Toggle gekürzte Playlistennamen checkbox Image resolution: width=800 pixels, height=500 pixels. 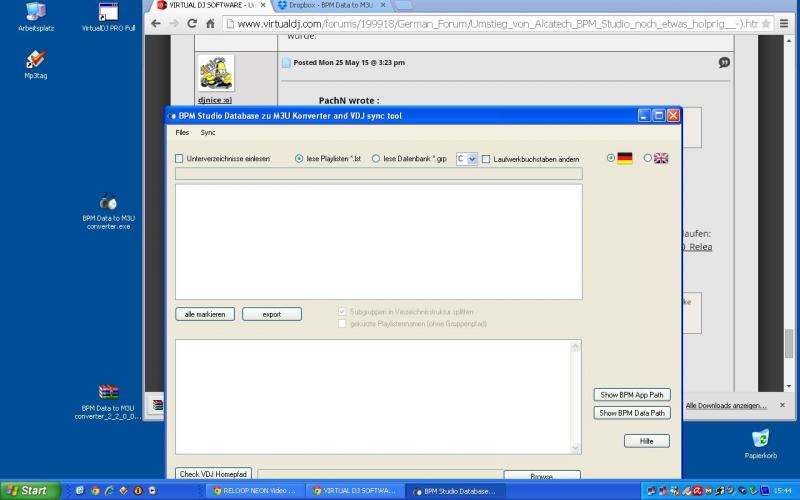(x=342, y=323)
